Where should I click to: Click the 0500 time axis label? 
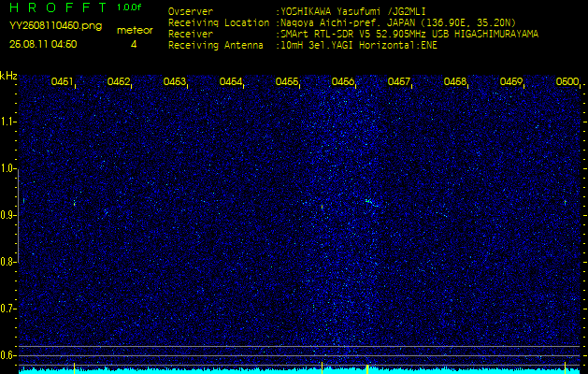point(567,81)
